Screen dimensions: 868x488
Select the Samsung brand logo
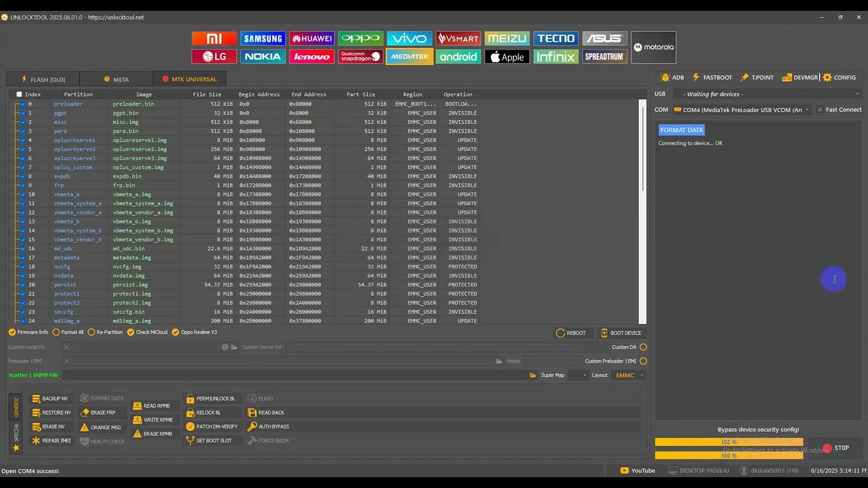coord(263,39)
